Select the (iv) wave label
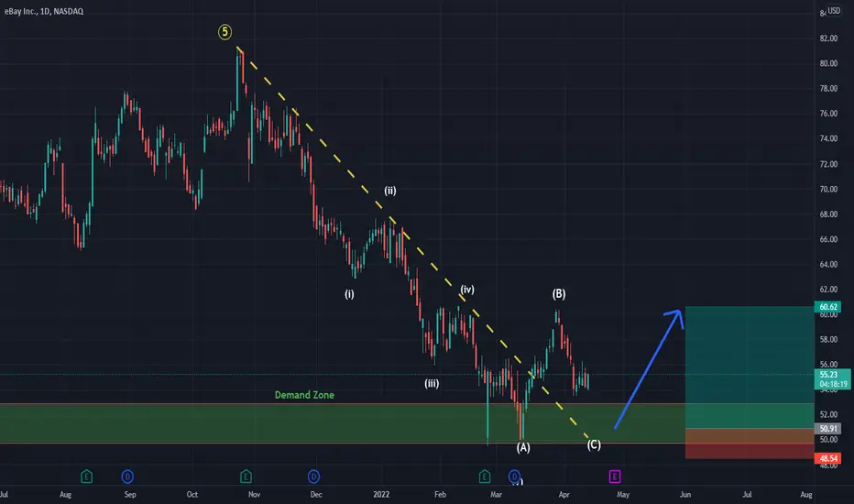 (466, 290)
